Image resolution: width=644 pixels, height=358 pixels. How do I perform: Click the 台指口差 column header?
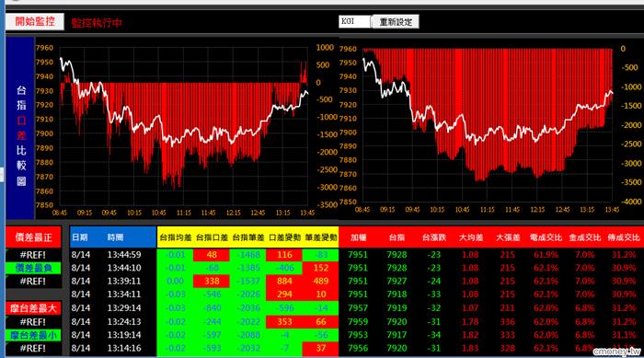[212, 237]
